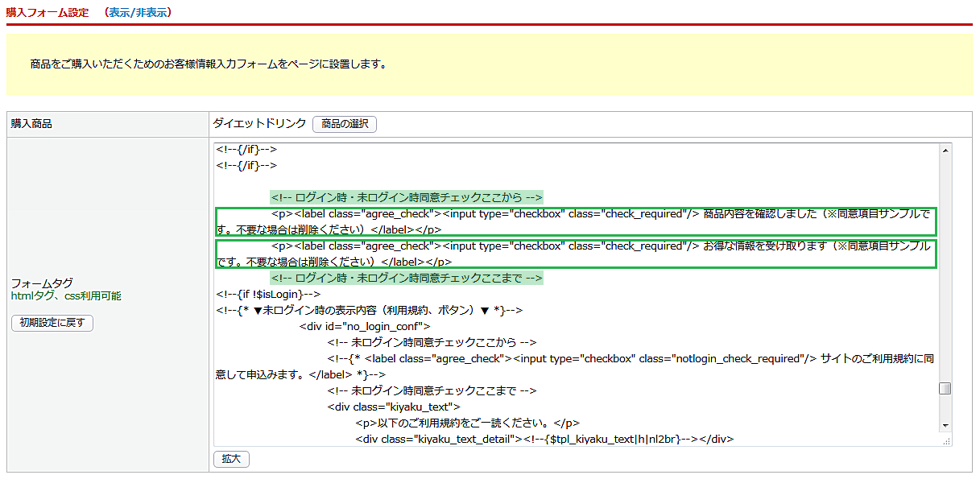Viewport: 980px width, 479px height.
Task: Click the textarea scrollbar down arrow
Action: pos(945,425)
